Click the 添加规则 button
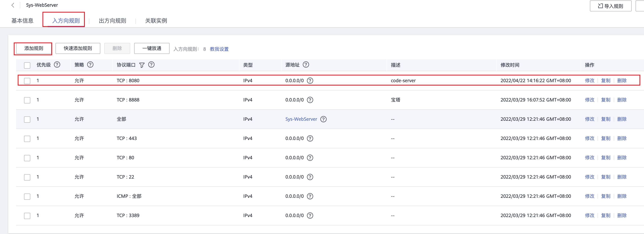The image size is (644, 234). (34, 48)
